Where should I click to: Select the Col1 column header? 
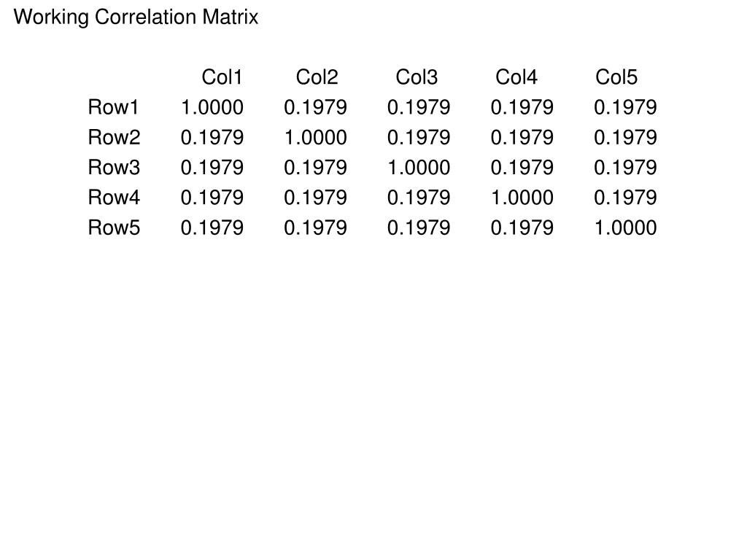(222, 77)
